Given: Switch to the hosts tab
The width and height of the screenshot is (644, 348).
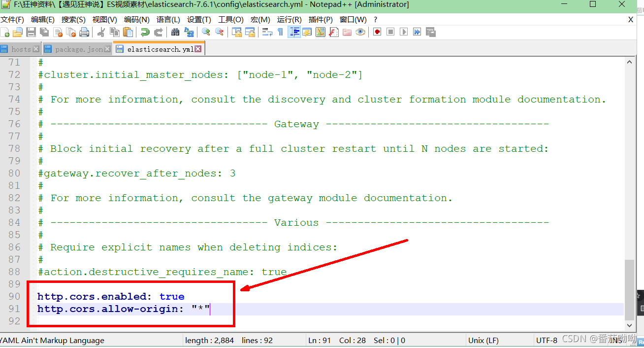Looking at the screenshot, I should click(21, 49).
